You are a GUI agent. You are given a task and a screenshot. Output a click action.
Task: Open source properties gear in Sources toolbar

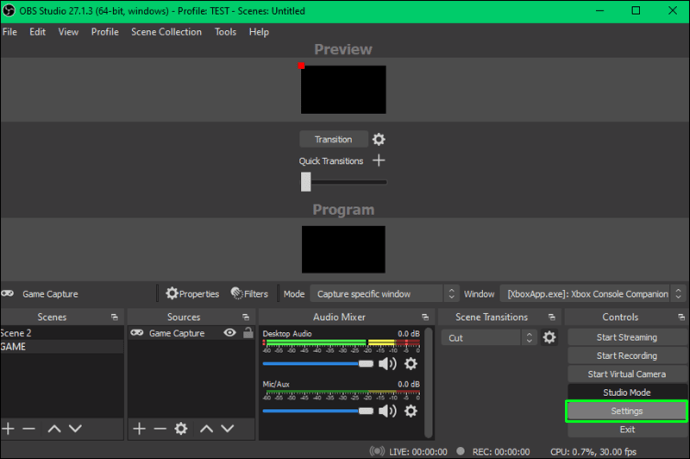pyautogui.click(x=181, y=428)
